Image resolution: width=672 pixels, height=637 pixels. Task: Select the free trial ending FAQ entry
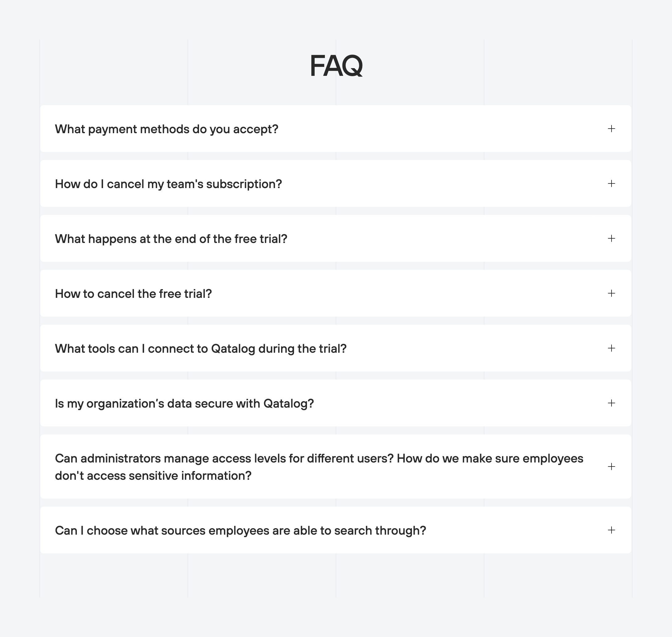(171, 239)
